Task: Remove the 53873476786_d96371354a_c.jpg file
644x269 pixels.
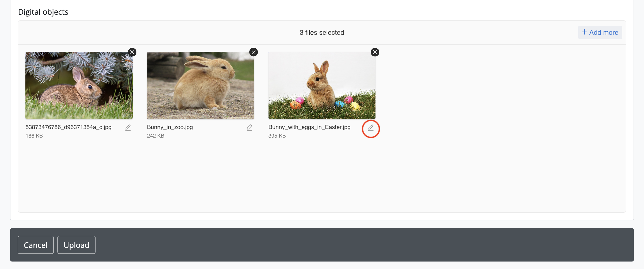Action: (132, 52)
